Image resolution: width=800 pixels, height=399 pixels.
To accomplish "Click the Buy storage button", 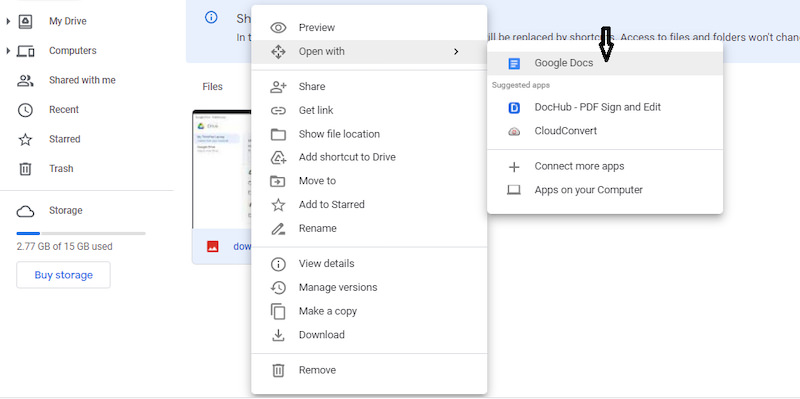I will [63, 275].
